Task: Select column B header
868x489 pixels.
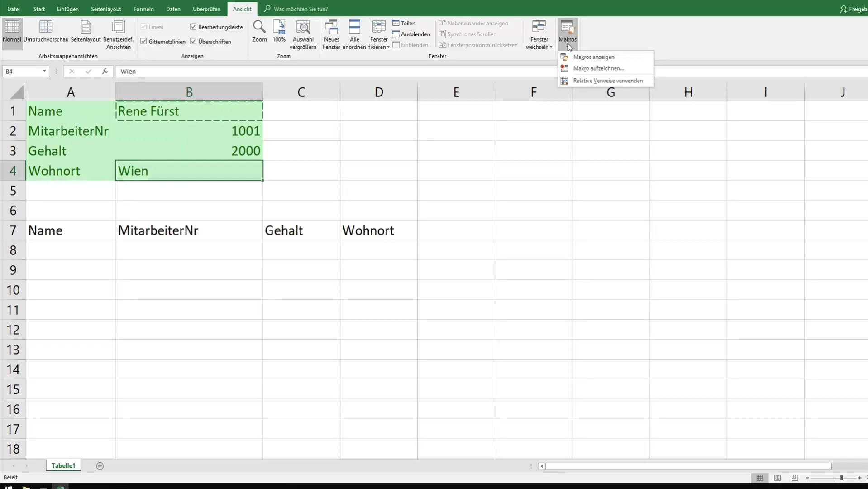Action: pos(189,92)
